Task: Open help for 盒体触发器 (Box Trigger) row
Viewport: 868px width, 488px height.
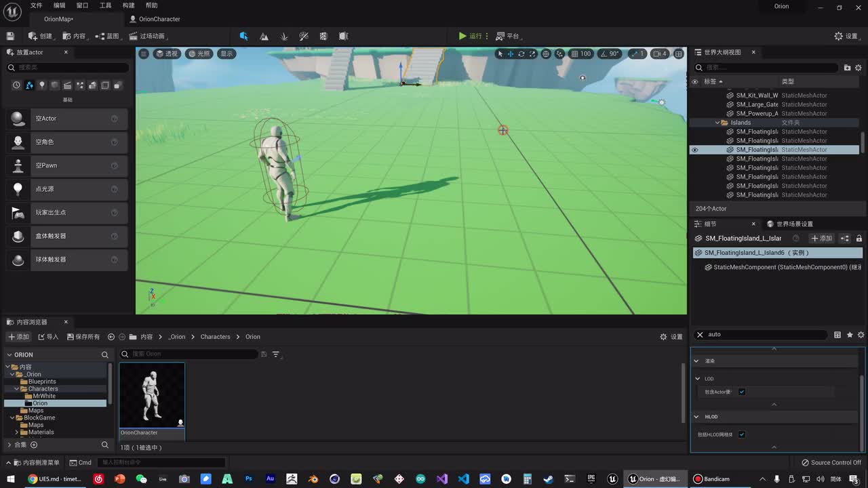Action: (115, 236)
